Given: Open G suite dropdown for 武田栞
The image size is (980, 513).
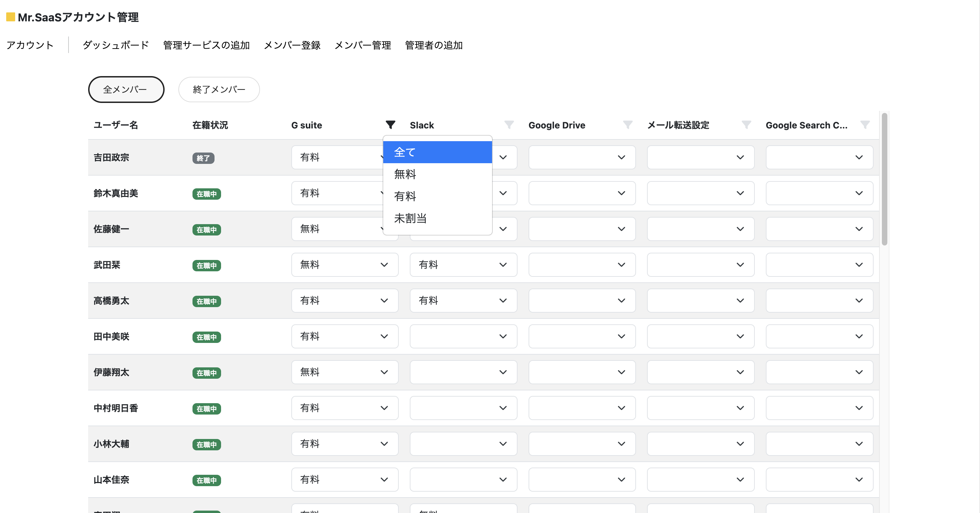Looking at the screenshot, I should [345, 265].
